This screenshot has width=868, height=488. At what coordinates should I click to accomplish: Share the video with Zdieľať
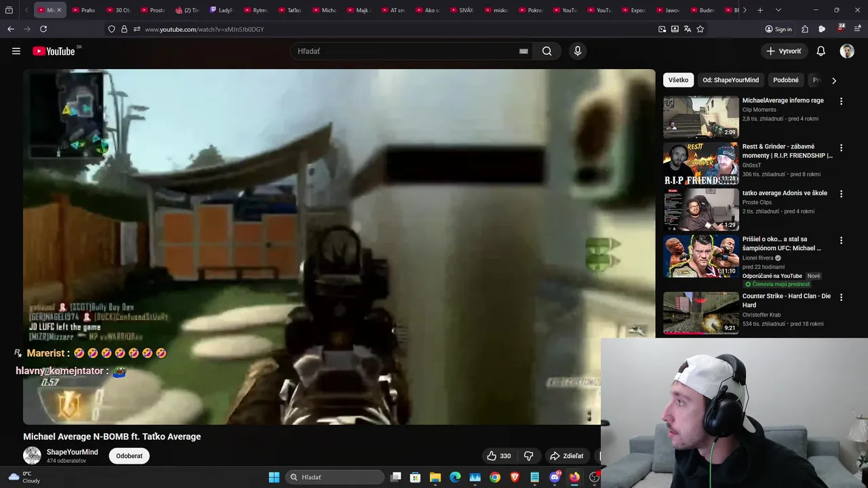point(567,456)
